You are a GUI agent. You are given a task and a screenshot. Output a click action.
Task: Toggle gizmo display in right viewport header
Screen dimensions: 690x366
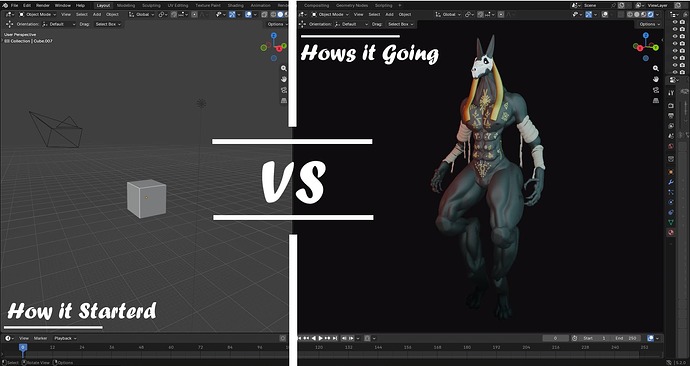588,15
